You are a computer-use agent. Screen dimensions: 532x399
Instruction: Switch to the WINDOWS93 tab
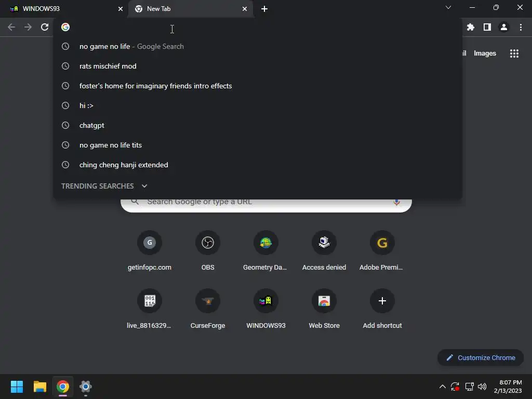tap(63, 9)
